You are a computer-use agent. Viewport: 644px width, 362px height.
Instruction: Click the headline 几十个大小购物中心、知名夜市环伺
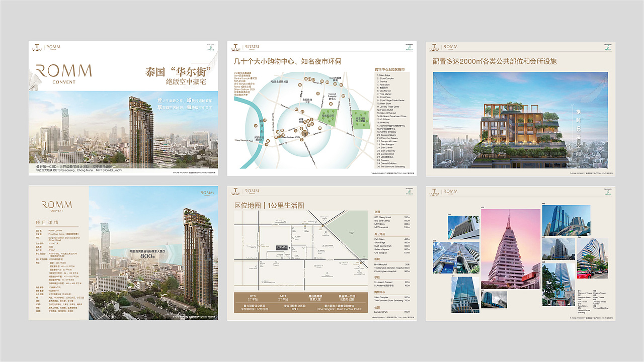(x=288, y=62)
